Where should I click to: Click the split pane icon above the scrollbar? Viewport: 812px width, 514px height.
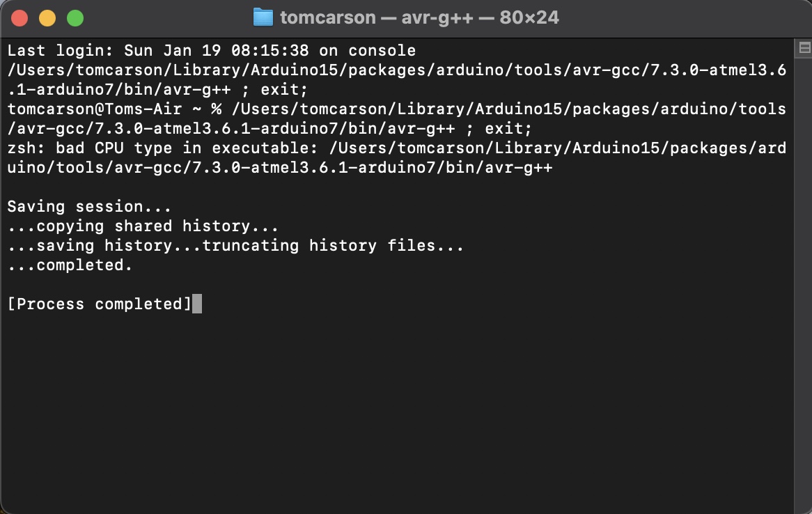[804, 47]
